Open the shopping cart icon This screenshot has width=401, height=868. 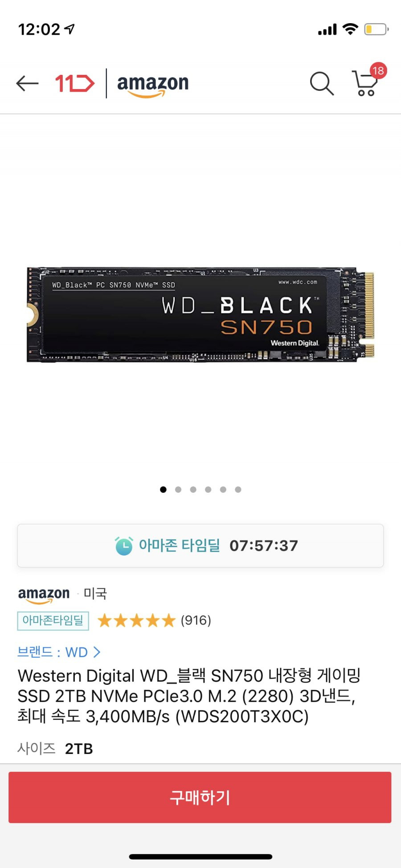[365, 83]
